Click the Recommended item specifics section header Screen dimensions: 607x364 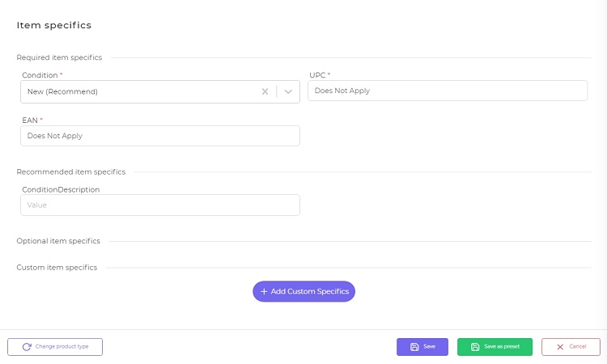tap(71, 171)
